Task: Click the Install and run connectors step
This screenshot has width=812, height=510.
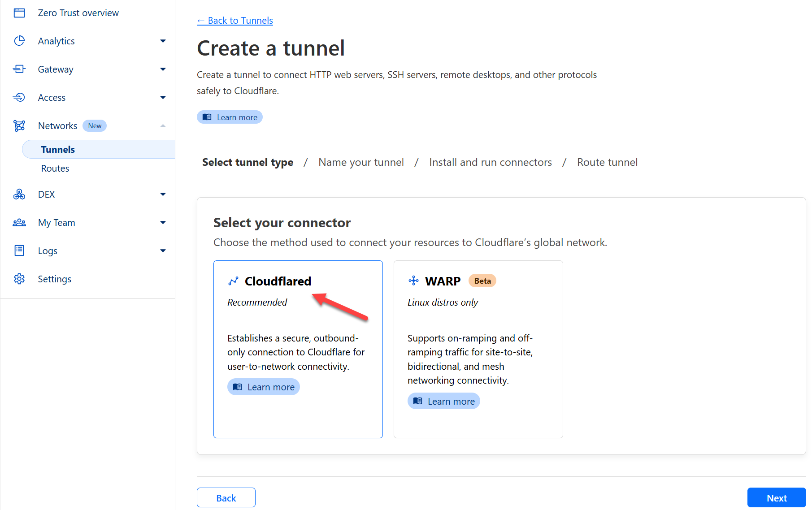Action: pyautogui.click(x=491, y=162)
